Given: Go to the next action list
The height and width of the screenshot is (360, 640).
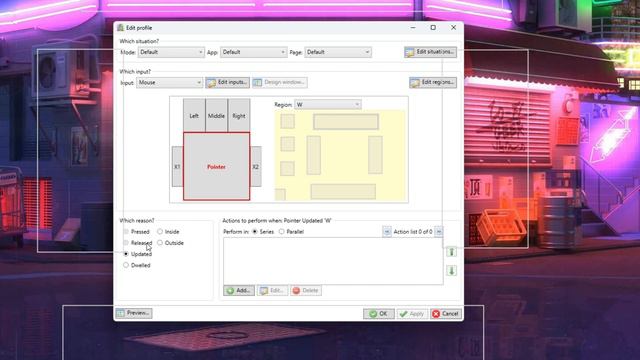Looking at the screenshot, I should (438, 232).
